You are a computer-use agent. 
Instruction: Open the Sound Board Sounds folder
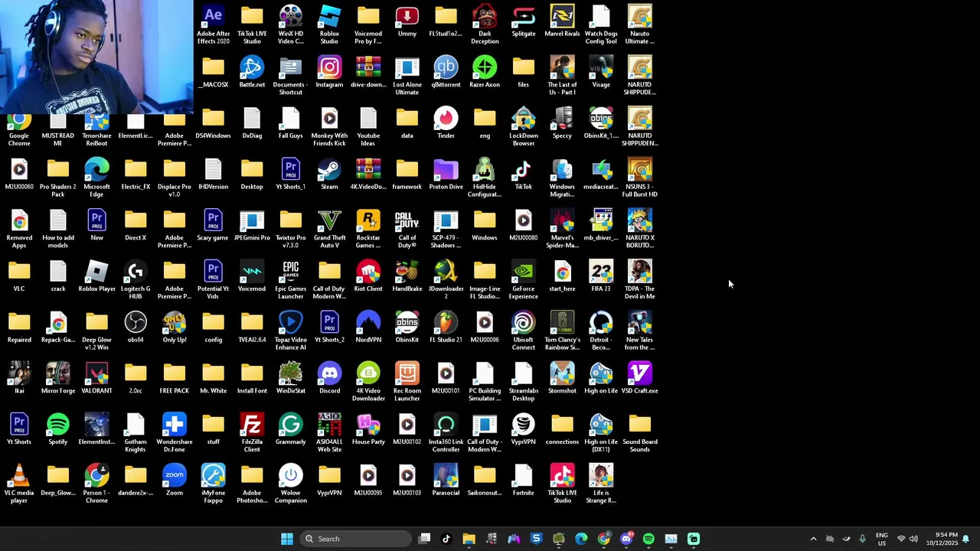(x=640, y=433)
